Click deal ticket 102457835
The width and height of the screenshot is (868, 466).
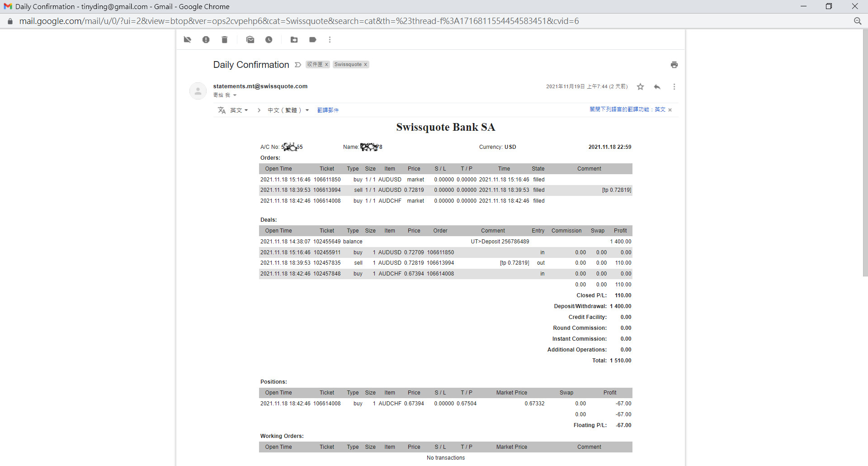[327, 263]
